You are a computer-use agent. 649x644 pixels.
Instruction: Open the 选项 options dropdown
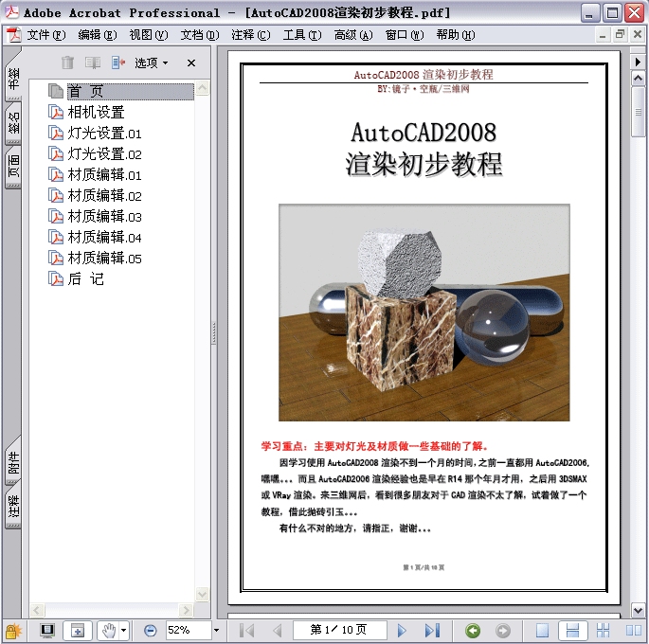click(x=151, y=63)
